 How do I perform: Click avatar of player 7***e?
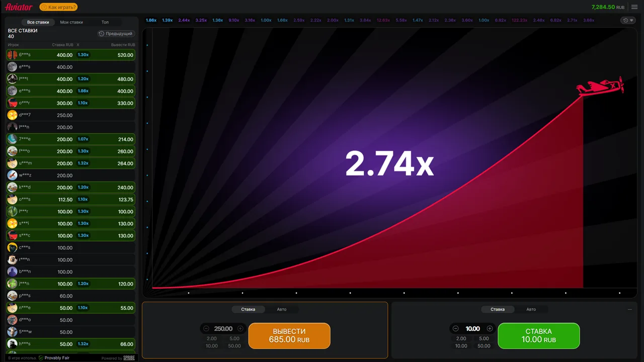(x=13, y=139)
